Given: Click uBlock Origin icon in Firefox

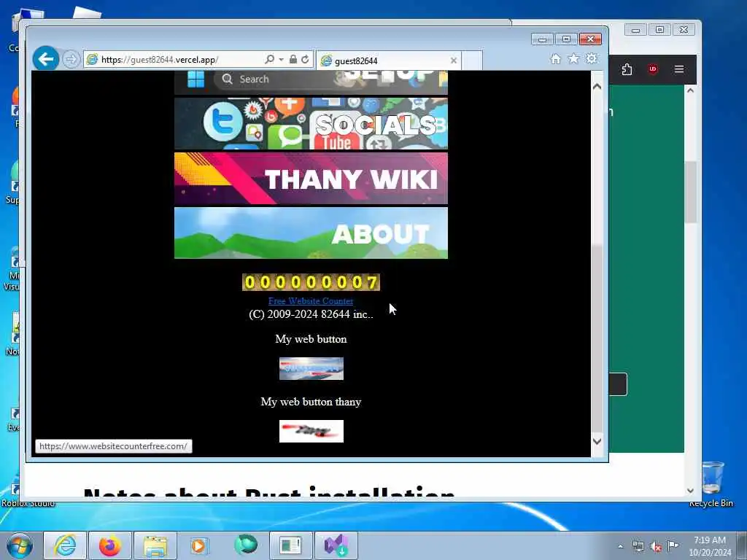Looking at the screenshot, I should (x=653, y=69).
